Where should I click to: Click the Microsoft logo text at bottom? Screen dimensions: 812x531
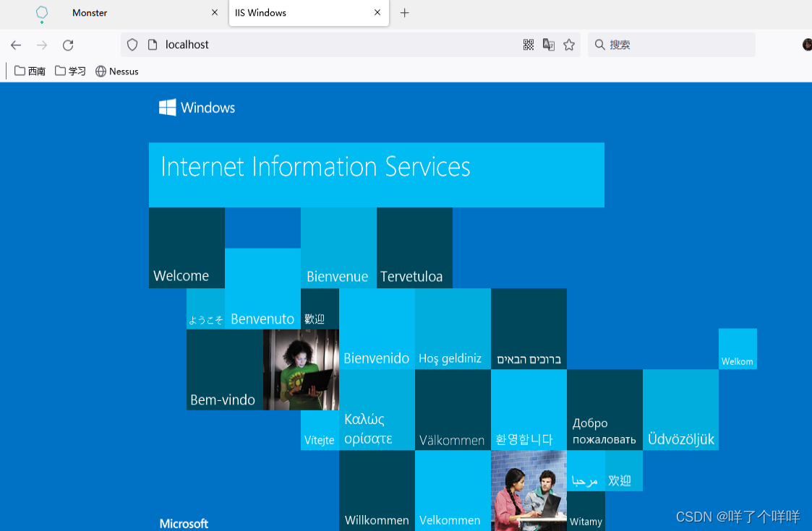point(184,524)
